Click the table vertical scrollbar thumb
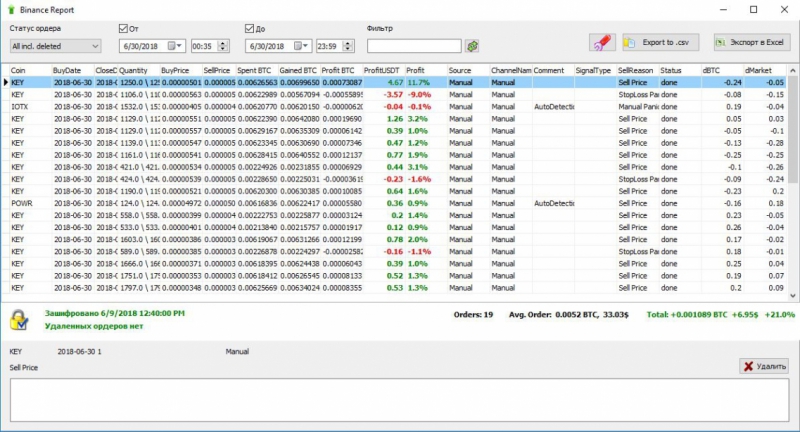Viewport: 800px width, 432px height. click(792, 129)
